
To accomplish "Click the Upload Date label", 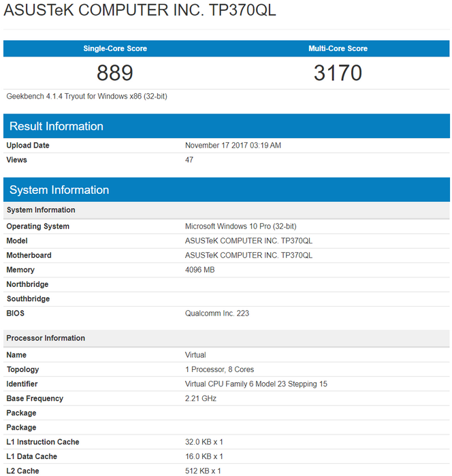I will click(x=28, y=146).
